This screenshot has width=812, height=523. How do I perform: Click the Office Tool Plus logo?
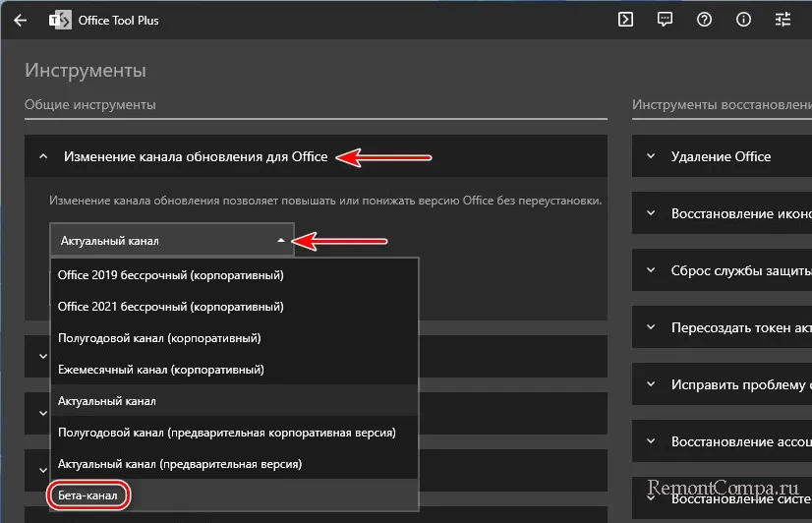pos(58,20)
